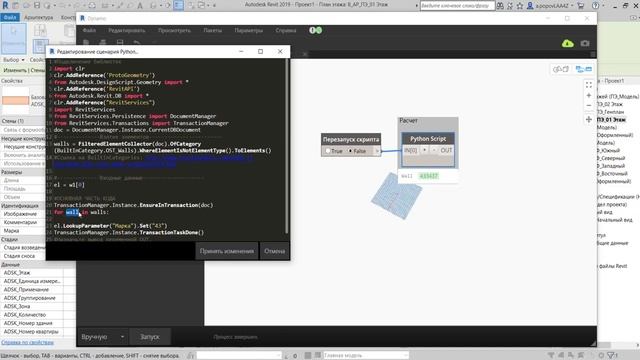Collapse the Размеры section in properties panel
This screenshot has height=360, width=640.
(22, 172)
